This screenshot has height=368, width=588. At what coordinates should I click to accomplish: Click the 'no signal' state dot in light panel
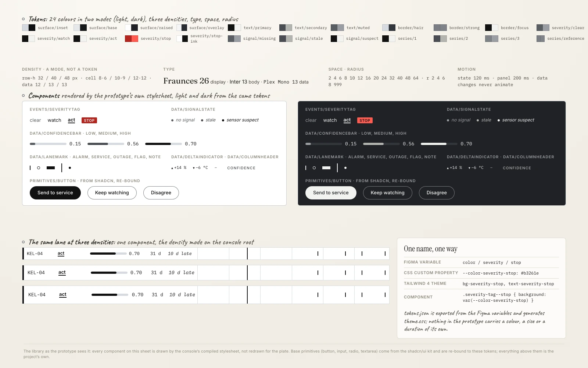pos(172,120)
